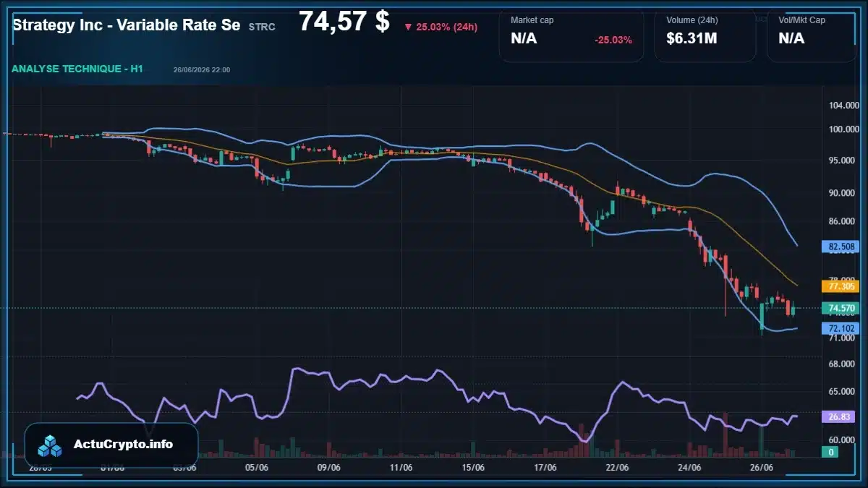Open the Vol/Mkt Cap card
The image size is (868, 488).
coord(811,35)
